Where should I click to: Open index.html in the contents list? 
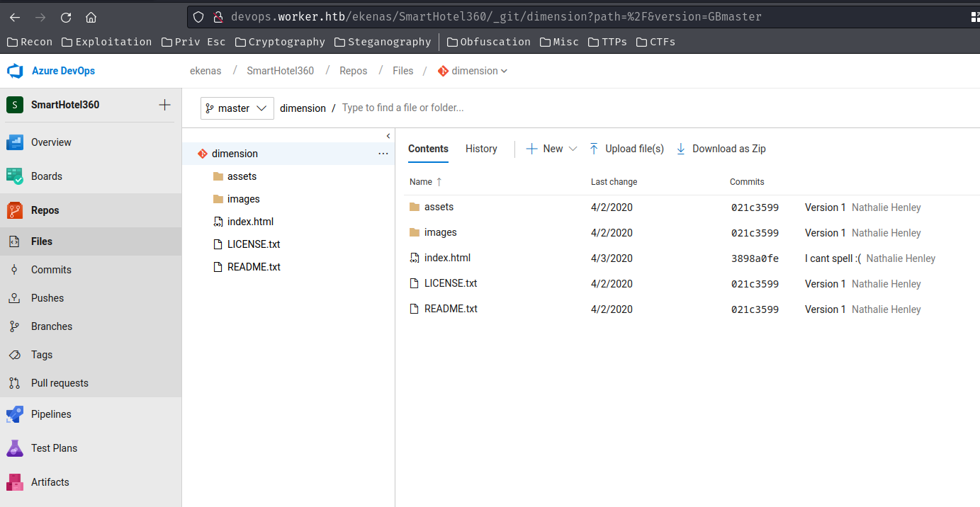coord(447,258)
